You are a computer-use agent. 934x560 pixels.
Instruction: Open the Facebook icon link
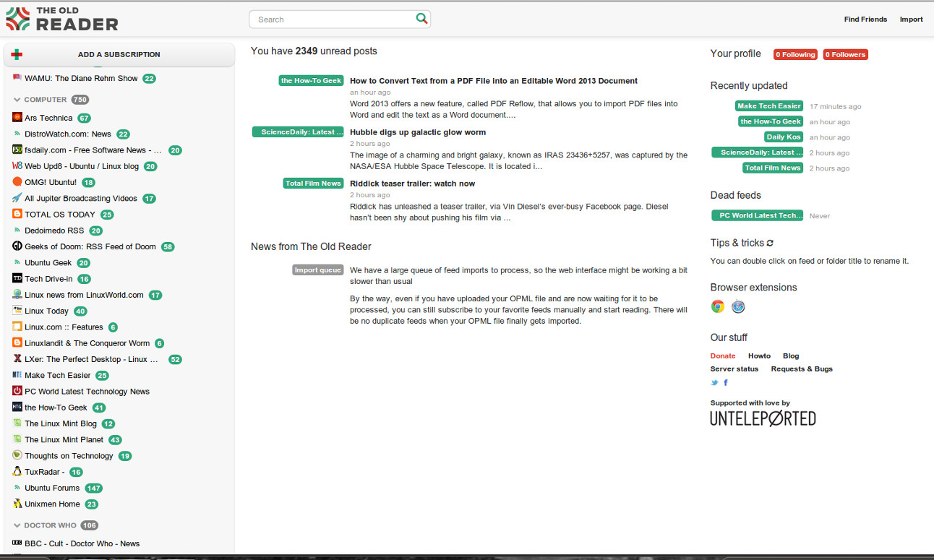(x=726, y=383)
